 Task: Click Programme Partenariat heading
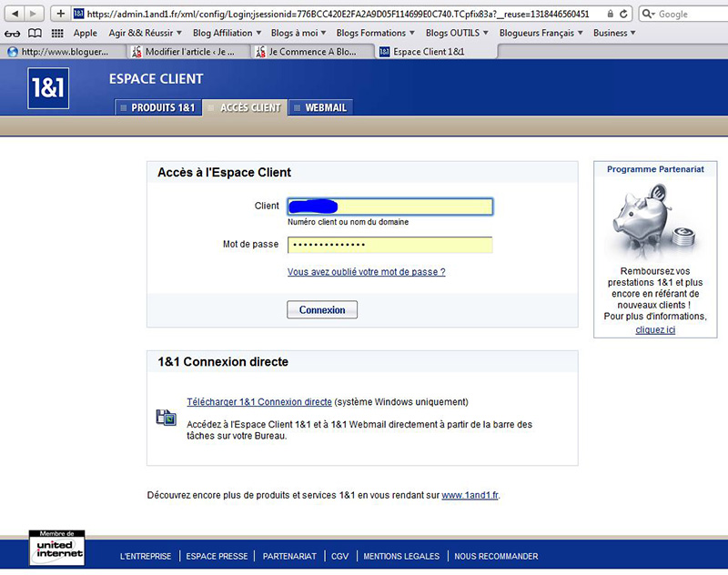click(x=655, y=169)
